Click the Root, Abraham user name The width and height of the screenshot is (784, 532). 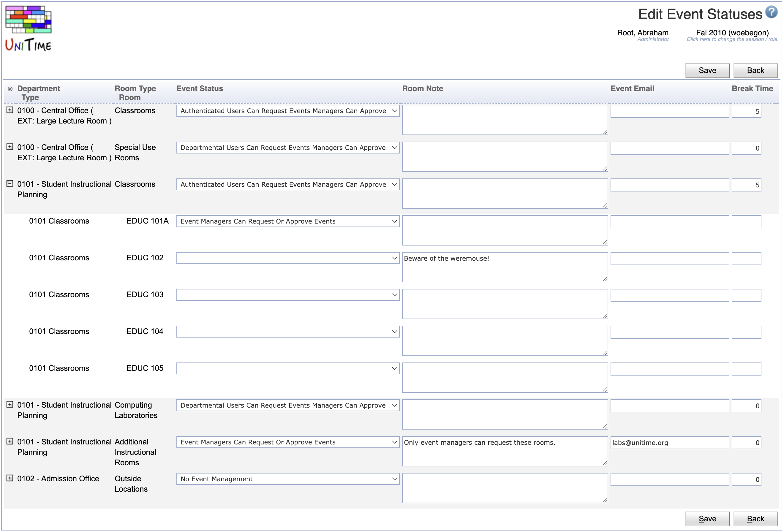pyautogui.click(x=642, y=33)
